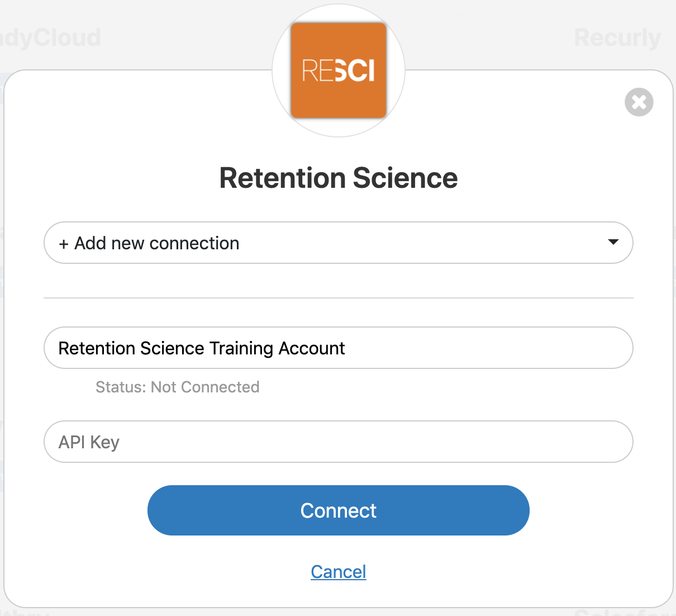Click the white SCI letters in the logo
This screenshot has width=676, height=616.
pos(355,71)
